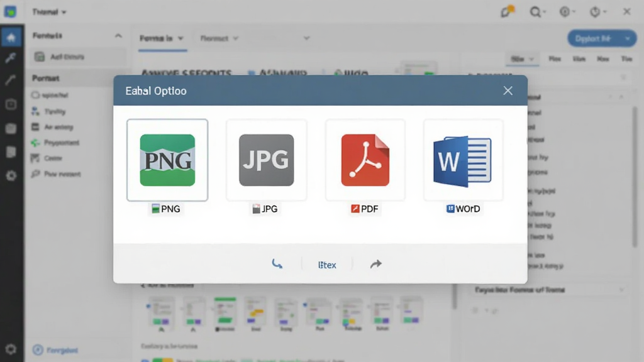
Task: Select the large PNG format icon
Action: click(167, 160)
